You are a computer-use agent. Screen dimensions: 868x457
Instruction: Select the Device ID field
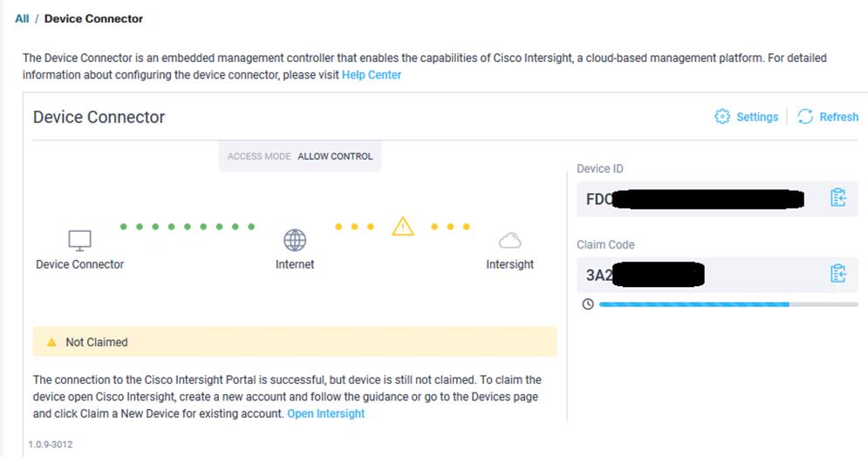[x=717, y=199]
